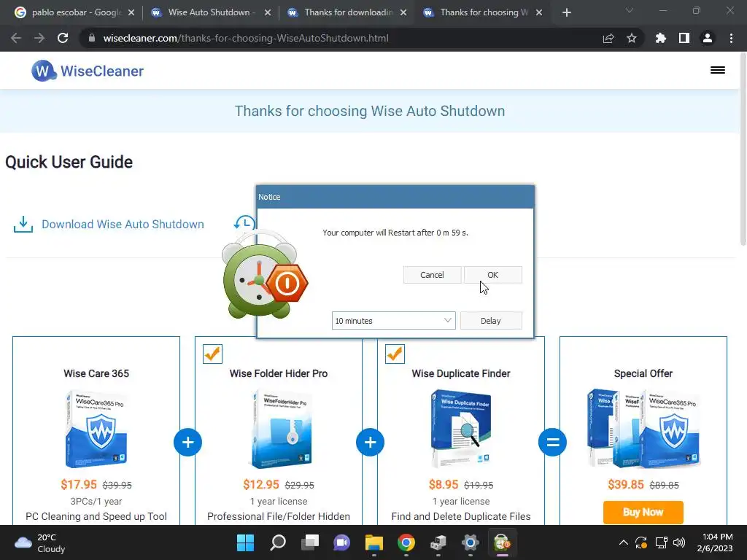The image size is (747, 560).
Task: Click the Wise Folder Hider Pro title
Action: 279,374
